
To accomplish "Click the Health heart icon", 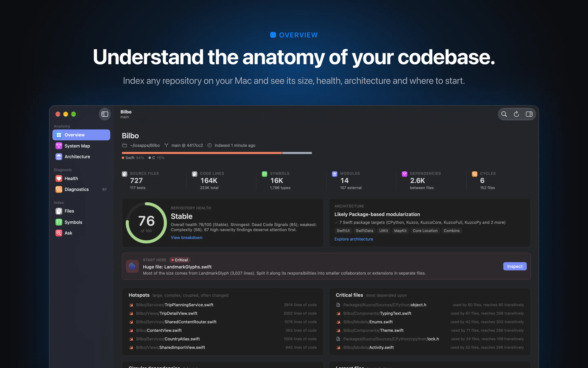I will (x=59, y=178).
